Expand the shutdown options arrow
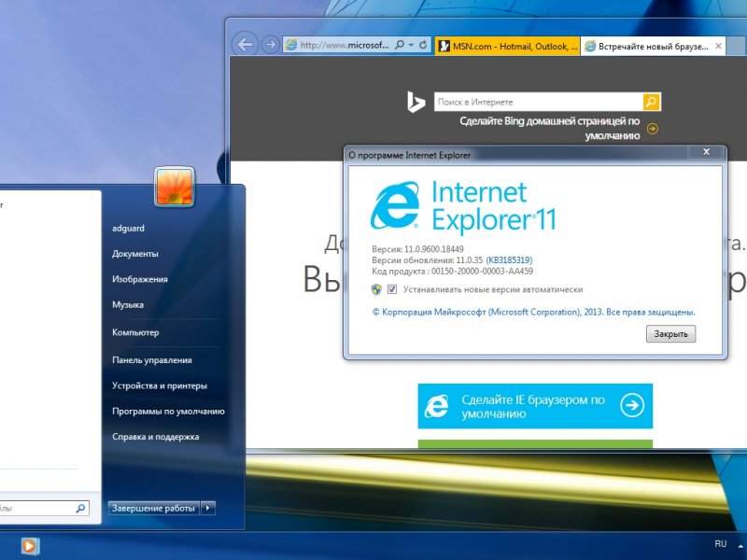 [207, 508]
